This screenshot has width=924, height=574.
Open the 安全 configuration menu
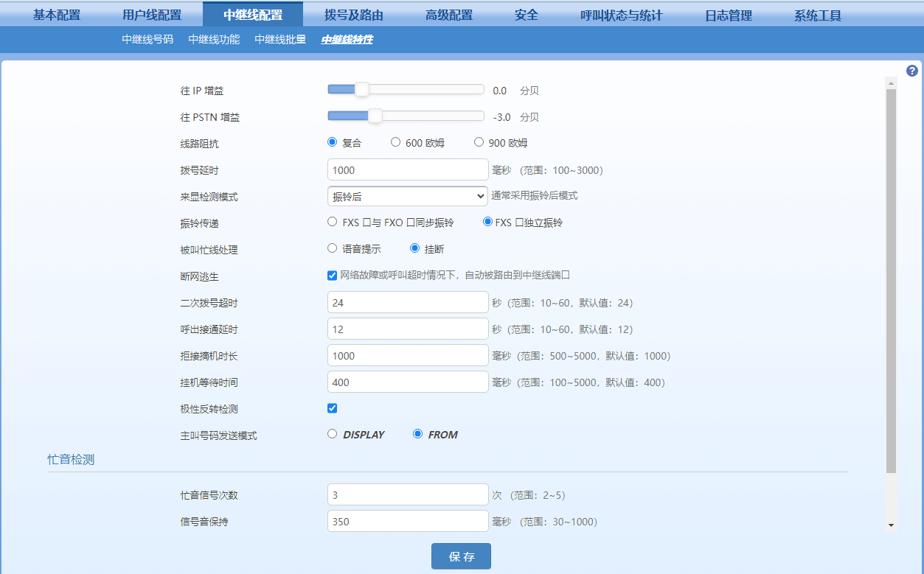pos(526,14)
